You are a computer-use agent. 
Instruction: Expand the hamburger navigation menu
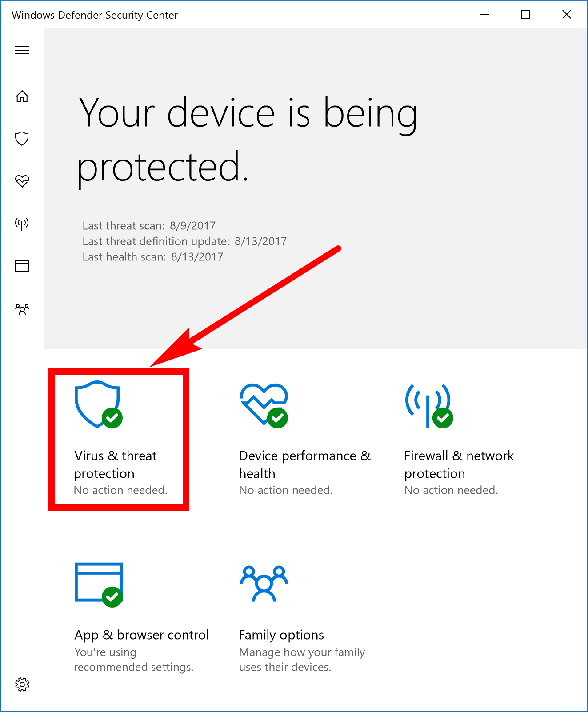22,50
